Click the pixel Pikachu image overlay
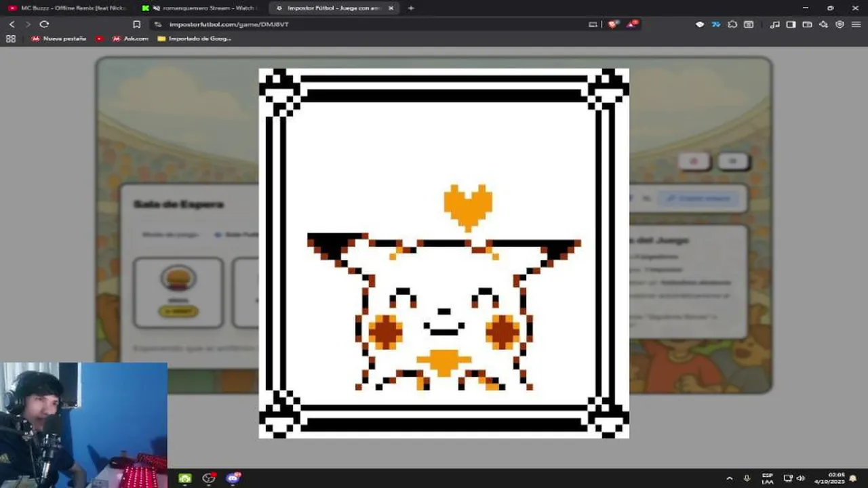This screenshot has height=488, width=868. pos(444,253)
